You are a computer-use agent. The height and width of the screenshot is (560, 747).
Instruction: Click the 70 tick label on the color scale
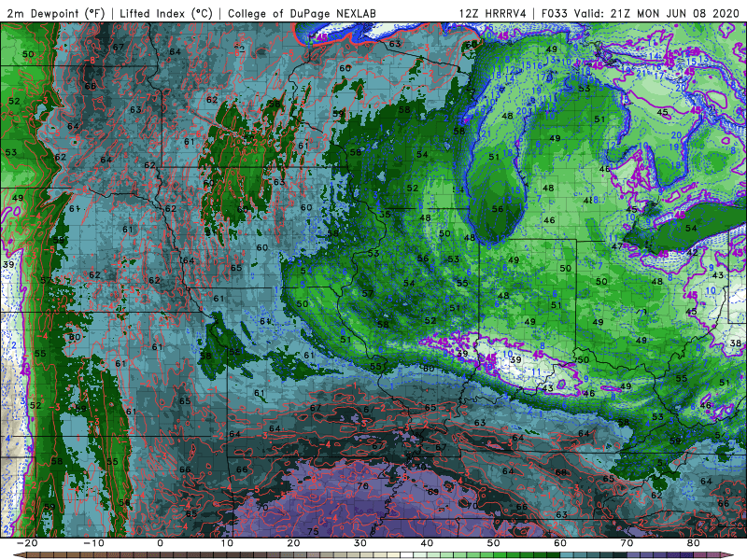click(627, 543)
